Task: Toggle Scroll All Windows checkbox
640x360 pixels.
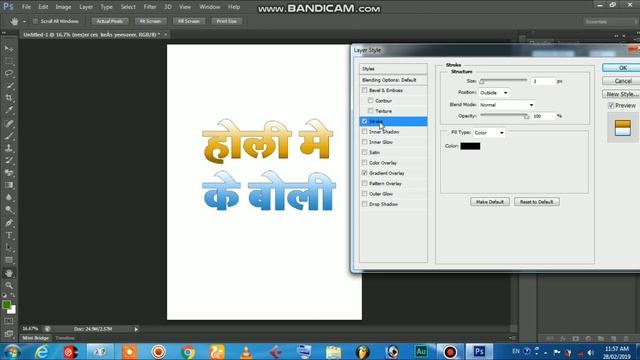Action: (35, 21)
